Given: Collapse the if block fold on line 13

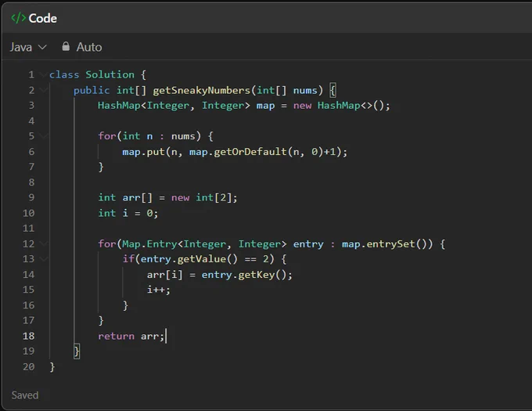Looking at the screenshot, I should (43, 259).
